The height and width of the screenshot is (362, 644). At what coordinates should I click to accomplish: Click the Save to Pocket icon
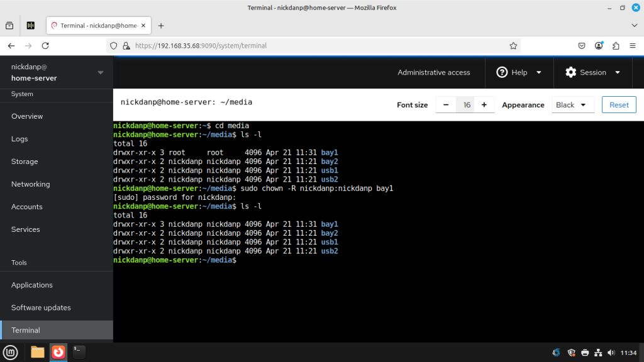tap(582, 46)
